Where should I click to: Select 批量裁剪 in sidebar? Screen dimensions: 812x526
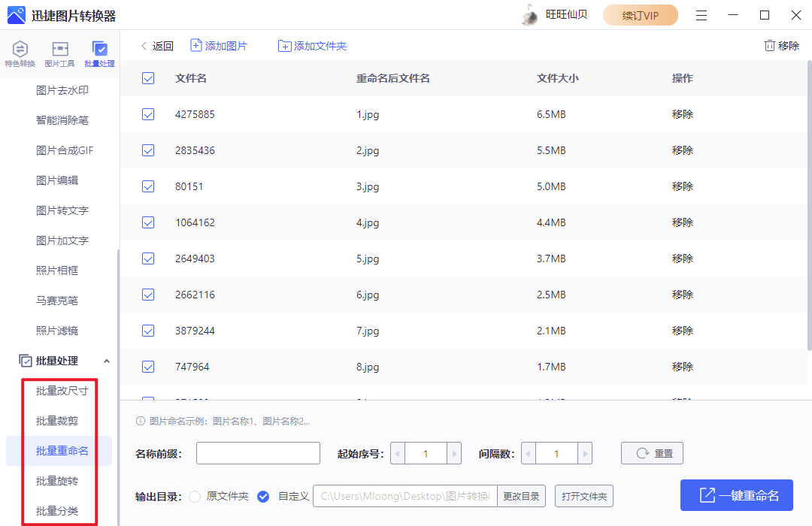pyautogui.click(x=57, y=421)
